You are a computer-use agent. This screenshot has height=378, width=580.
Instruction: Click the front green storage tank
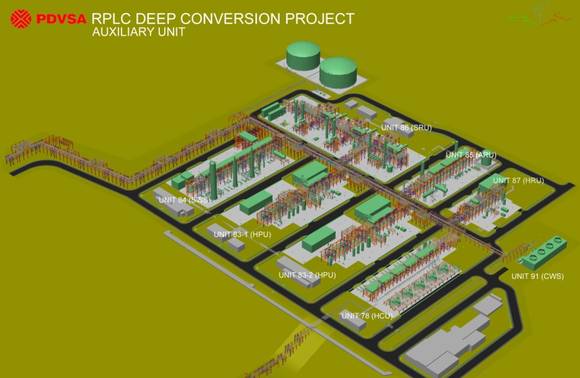tap(338, 72)
